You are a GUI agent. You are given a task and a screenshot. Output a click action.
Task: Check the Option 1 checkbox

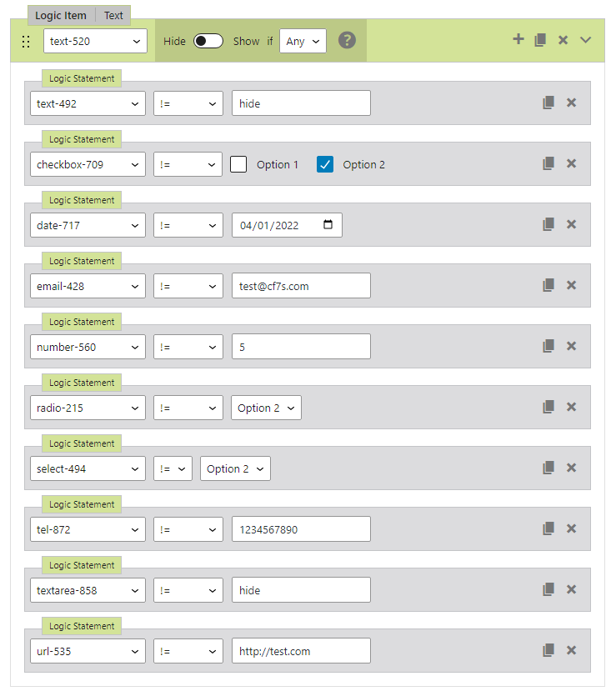click(238, 164)
